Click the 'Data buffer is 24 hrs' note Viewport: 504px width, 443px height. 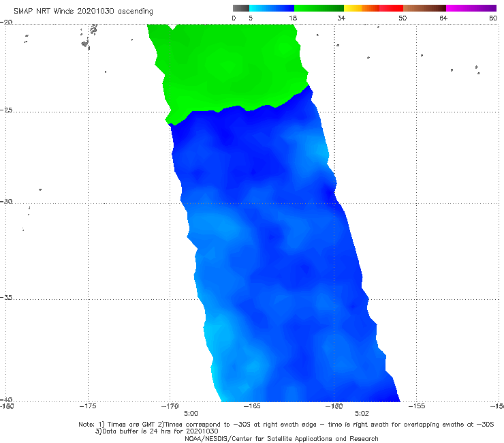[x=157, y=431]
